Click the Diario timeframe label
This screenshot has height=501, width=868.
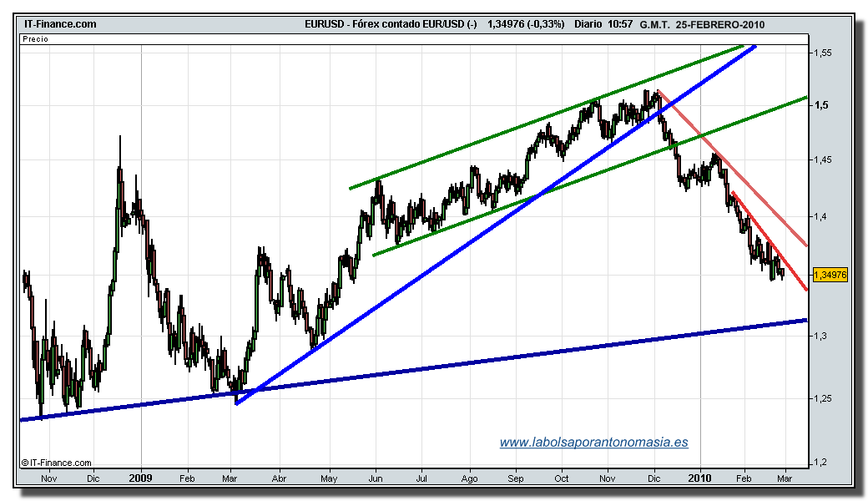pyautogui.click(x=588, y=24)
